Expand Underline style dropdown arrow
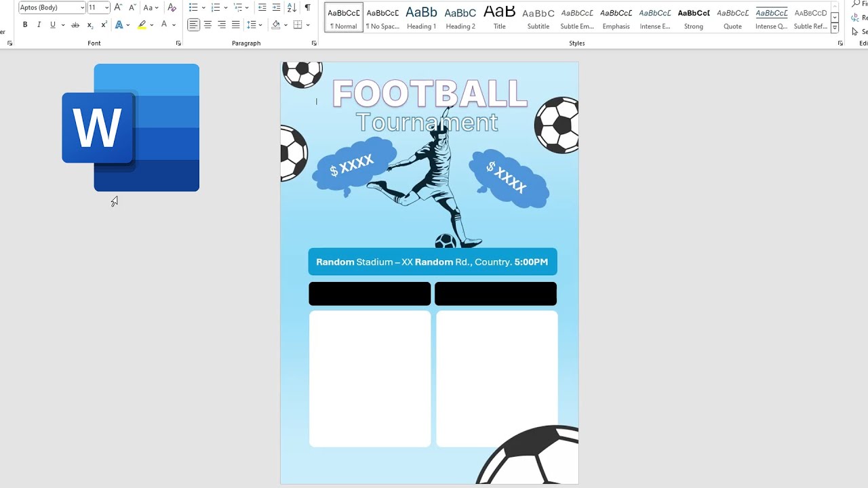 click(62, 25)
